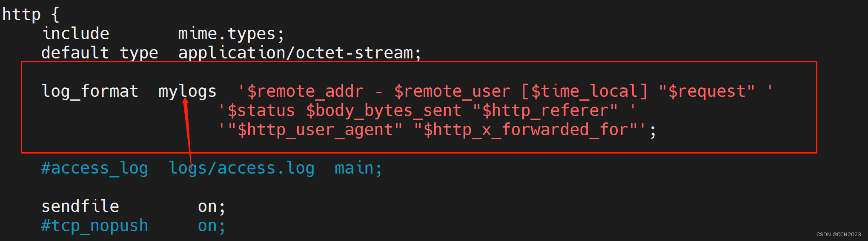Click the 'include' directive keyword
The image size is (868, 241).
pos(76,34)
